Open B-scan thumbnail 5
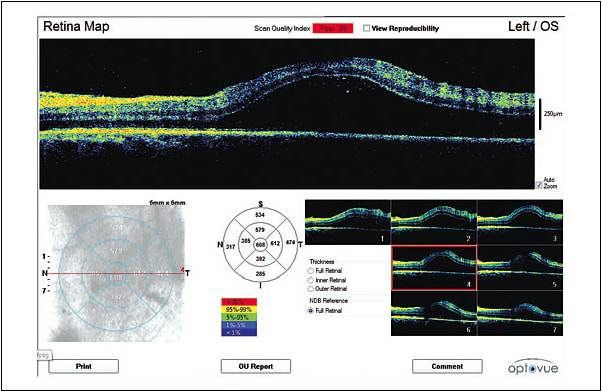The height and width of the screenshot is (392, 602). click(520, 268)
